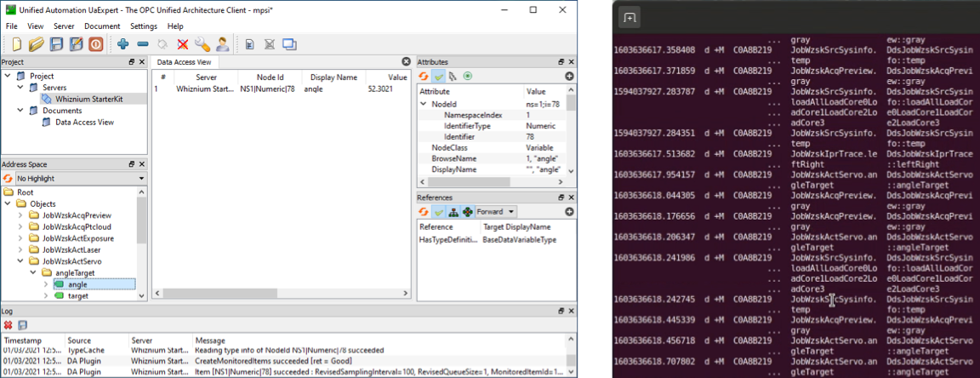Click the green circle icon in Attributes toolbar

click(468, 77)
